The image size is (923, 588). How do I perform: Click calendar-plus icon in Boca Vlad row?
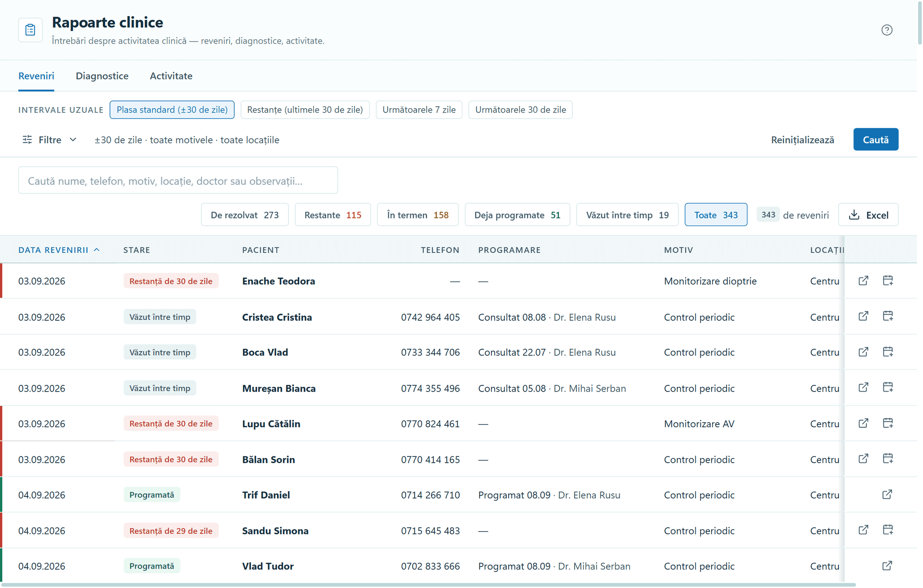(888, 352)
